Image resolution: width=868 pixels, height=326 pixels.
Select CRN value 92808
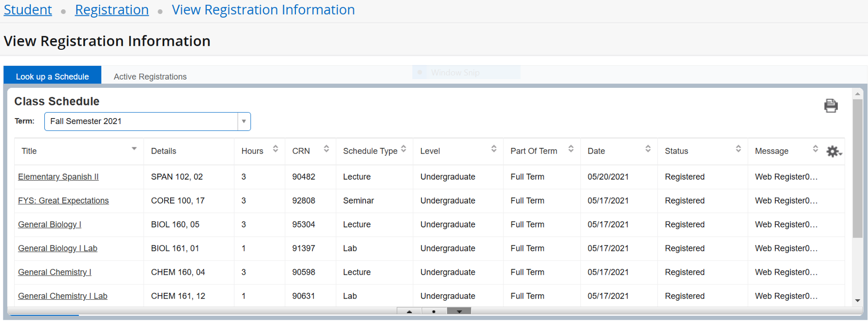click(x=304, y=201)
